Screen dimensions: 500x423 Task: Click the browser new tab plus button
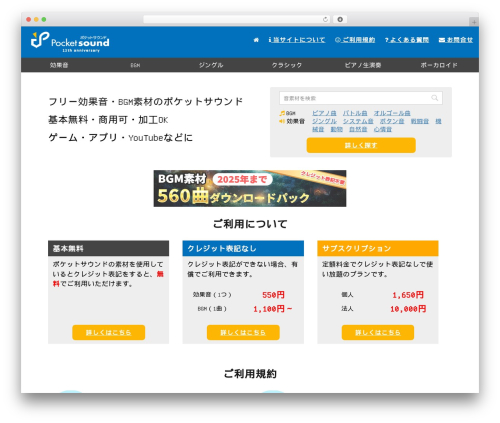[x=474, y=22]
